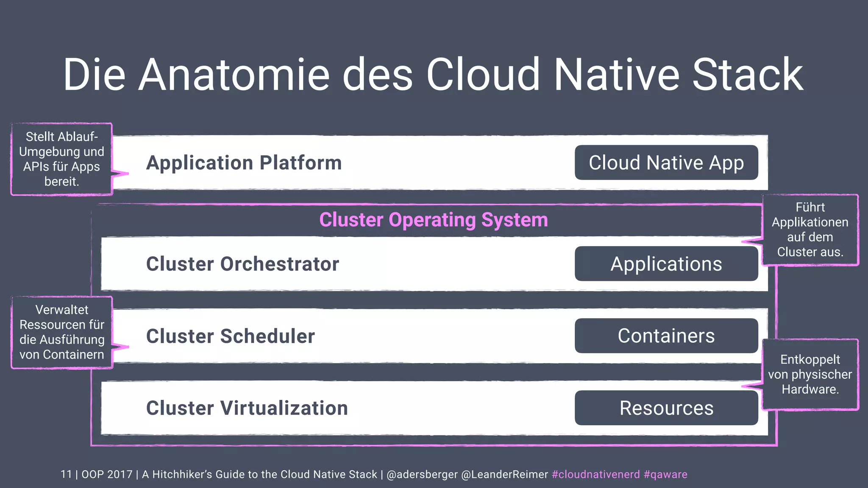Click the 'Applications' box
The width and height of the screenshot is (868, 488).
(666, 263)
